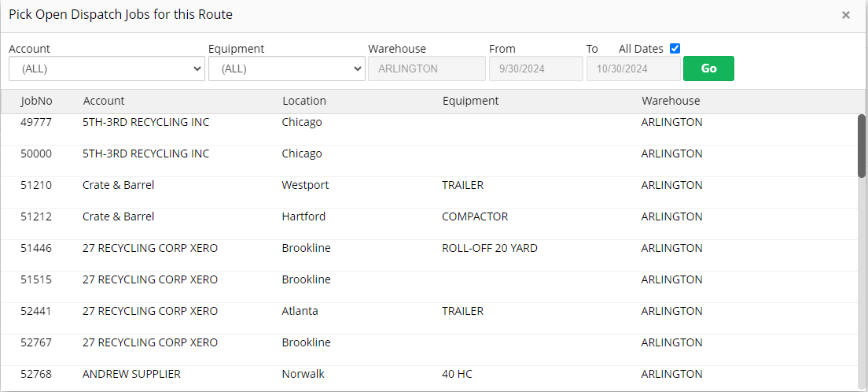Select job number 52441
868x392 pixels.
click(36, 311)
